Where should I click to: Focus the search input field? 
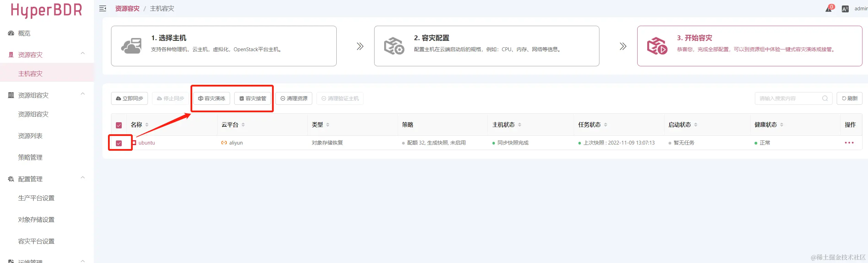tap(793, 99)
